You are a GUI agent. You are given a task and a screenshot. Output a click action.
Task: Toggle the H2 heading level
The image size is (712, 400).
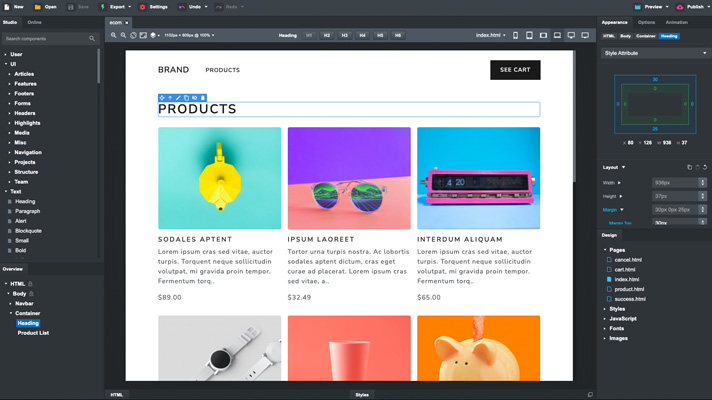tap(327, 35)
